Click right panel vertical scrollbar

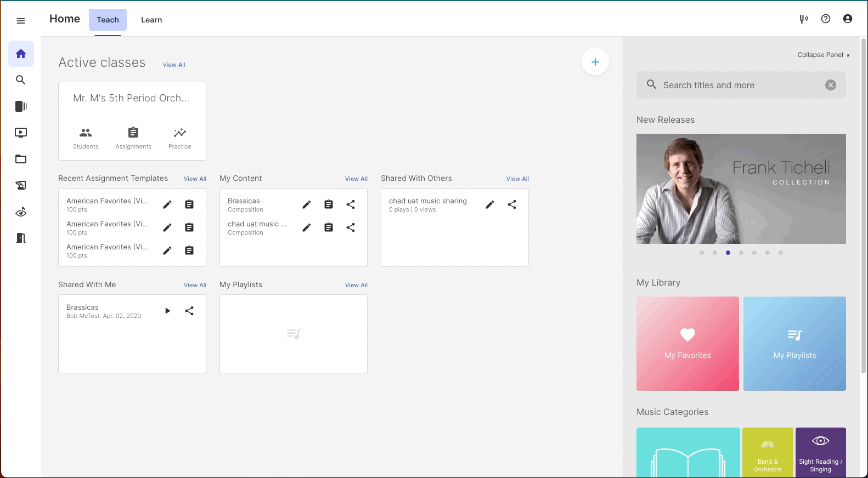tap(864, 206)
